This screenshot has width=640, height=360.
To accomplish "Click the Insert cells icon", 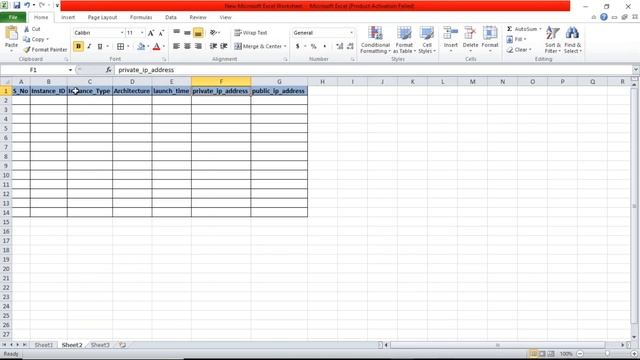I will click(x=451, y=33).
